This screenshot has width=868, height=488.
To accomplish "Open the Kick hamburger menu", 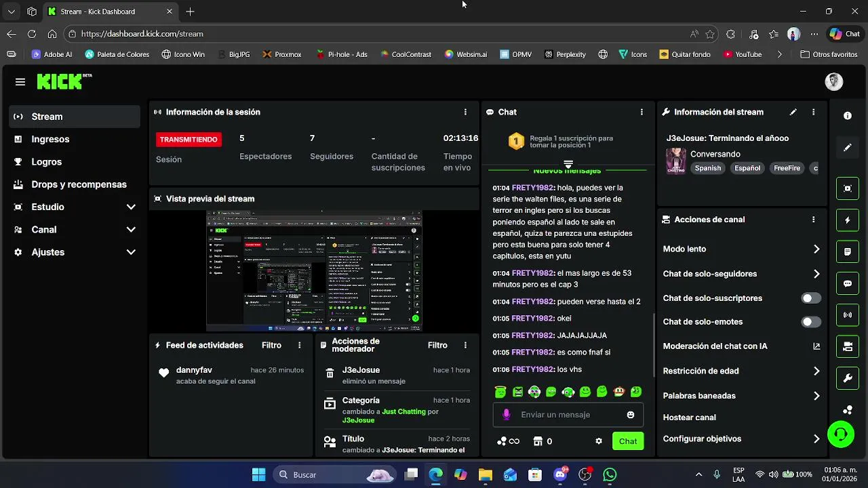I will 20,82.
